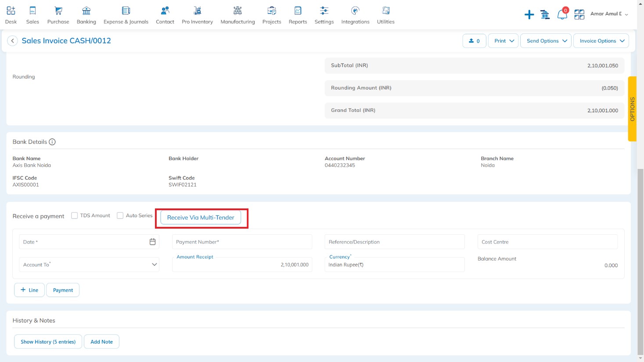Viewport: 644px width, 362px height.
Task: Enable the TDS Amount checkbox
Action: 75,215
